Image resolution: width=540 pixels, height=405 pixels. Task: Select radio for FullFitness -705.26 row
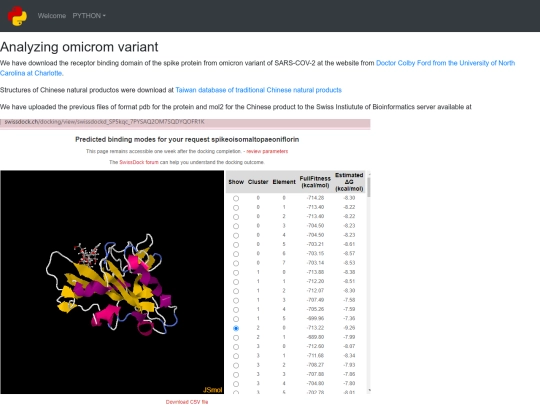pos(236,310)
